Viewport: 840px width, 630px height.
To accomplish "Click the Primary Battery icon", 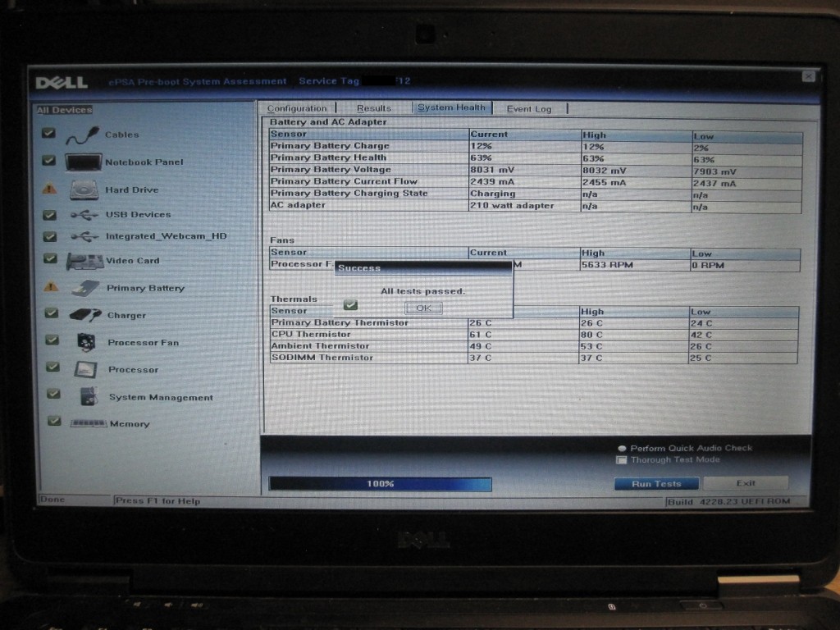I will (85, 288).
